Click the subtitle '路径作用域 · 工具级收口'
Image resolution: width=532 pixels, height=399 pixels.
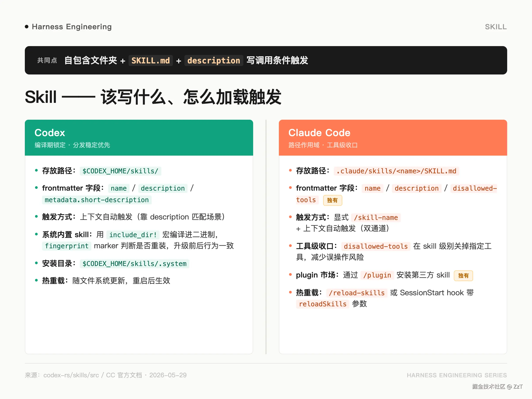tap(323, 145)
